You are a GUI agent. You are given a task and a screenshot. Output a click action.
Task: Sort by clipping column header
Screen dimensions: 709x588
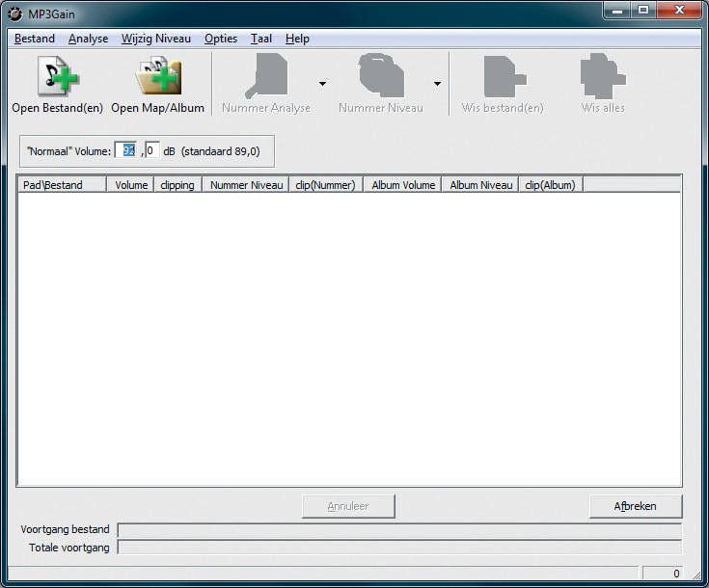177,185
